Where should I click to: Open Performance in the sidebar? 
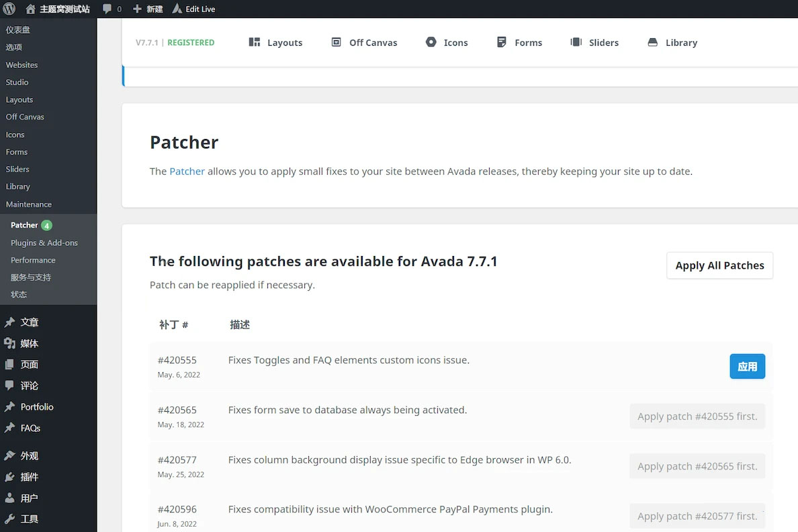tap(33, 260)
